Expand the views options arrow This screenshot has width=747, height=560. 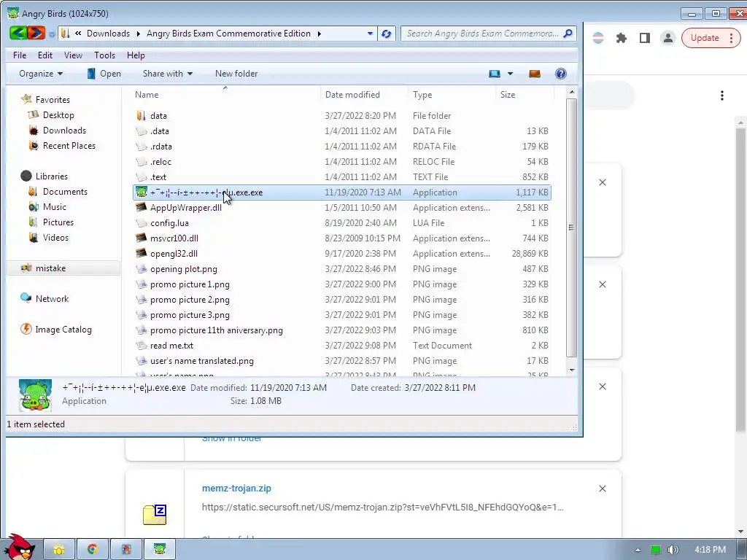click(510, 74)
